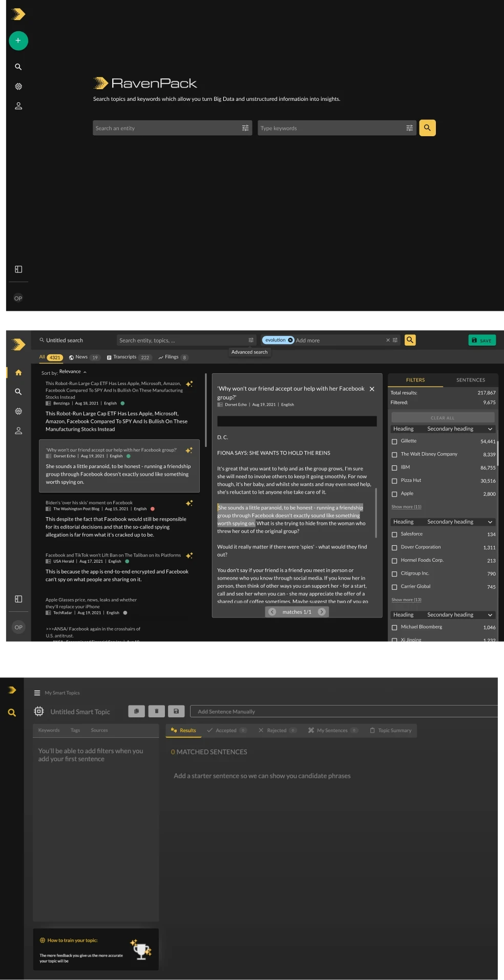
Task: Click sparkle icon on the USA Herald result
Action: pyautogui.click(x=189, y=556)
